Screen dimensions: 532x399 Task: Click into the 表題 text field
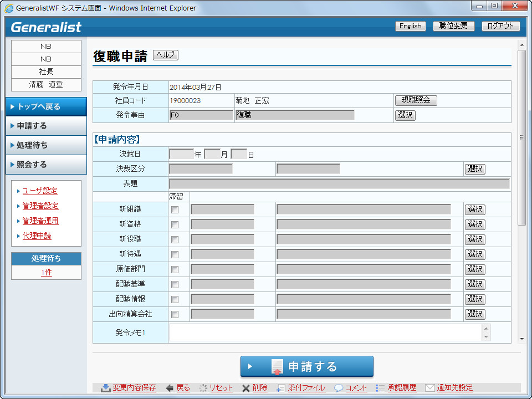pyautogui.click(x=339, y=184)
